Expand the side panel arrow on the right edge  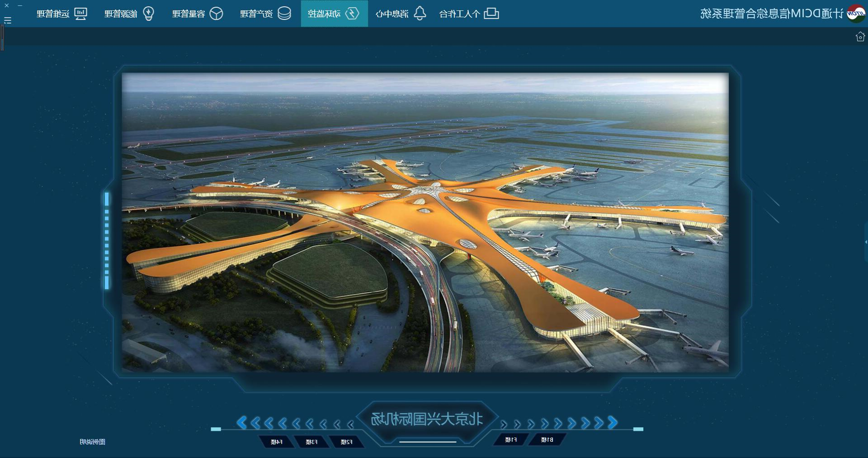pyautogui.click(x=865, y=242)
